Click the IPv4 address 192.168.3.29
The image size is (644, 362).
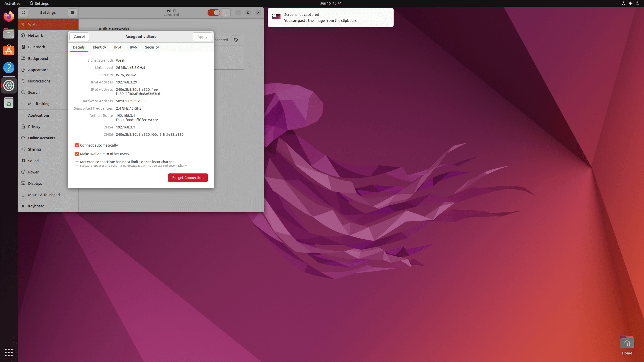point(127,82)
